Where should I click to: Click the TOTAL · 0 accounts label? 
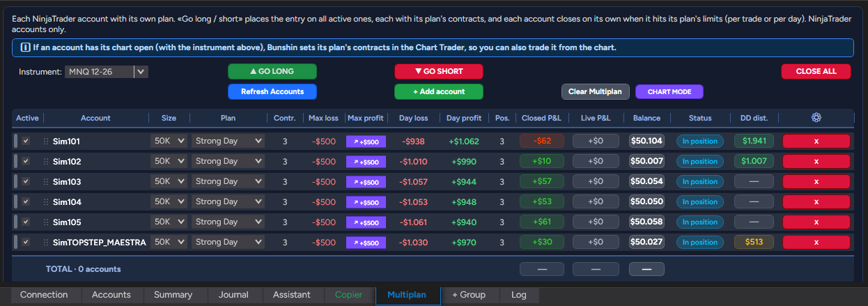[x=83, y=269]
